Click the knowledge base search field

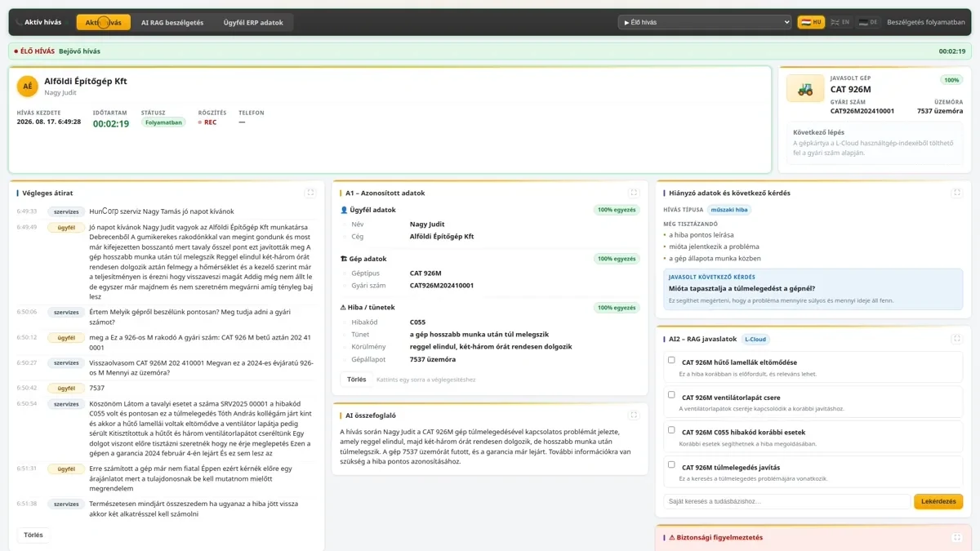point(787,502)
